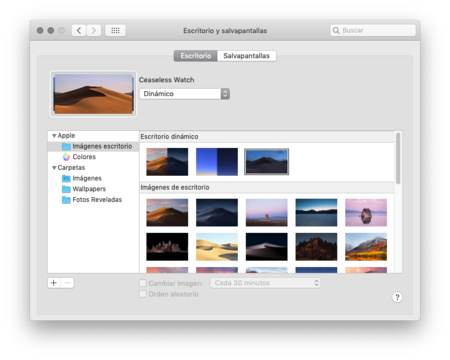Select the Mojave night dune wallpaper
This screenshot has height=360, width=450.
tap(217, 213)
